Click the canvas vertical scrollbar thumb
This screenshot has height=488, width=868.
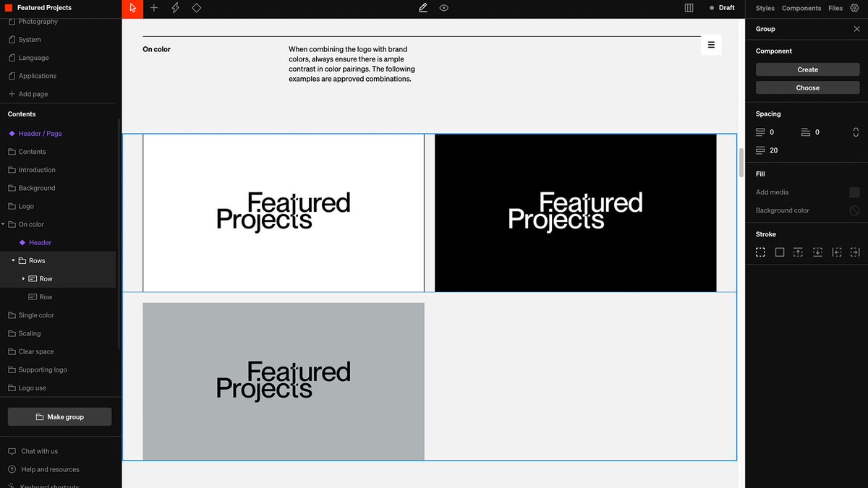(741, 162)
